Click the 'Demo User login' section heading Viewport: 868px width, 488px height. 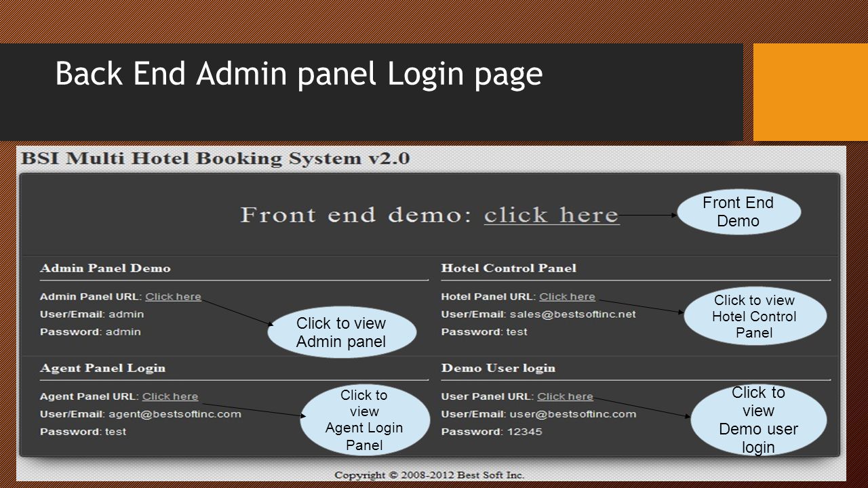tap(498, 368)
